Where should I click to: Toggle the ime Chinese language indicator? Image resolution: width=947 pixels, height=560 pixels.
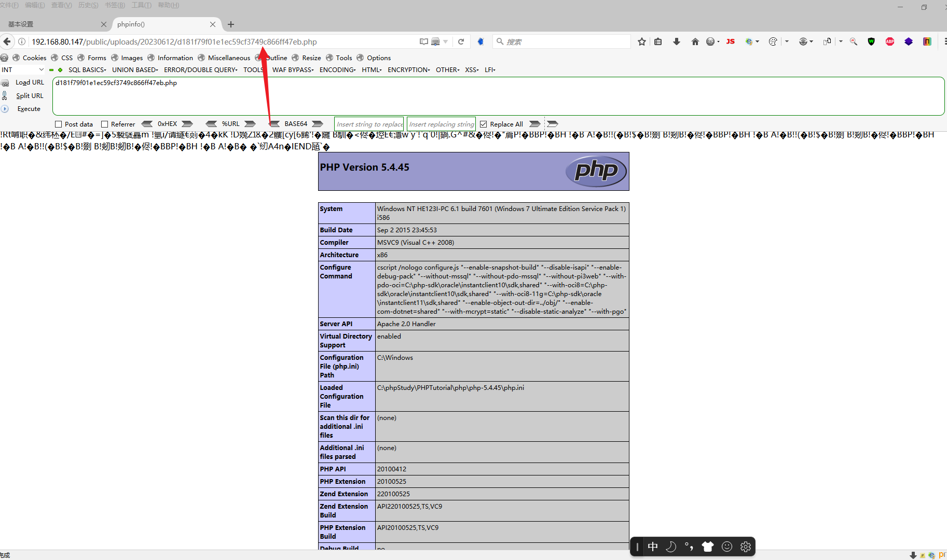[653, 547]
